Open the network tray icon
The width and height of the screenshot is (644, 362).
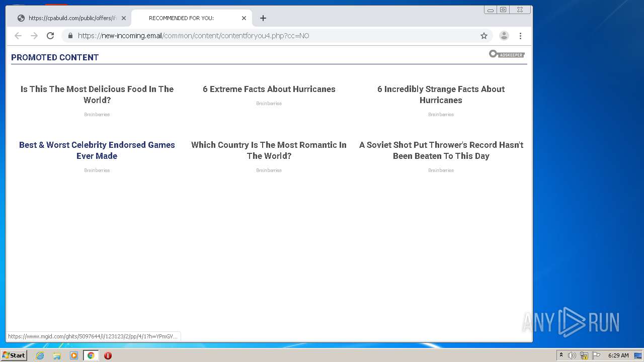point(584,355)
